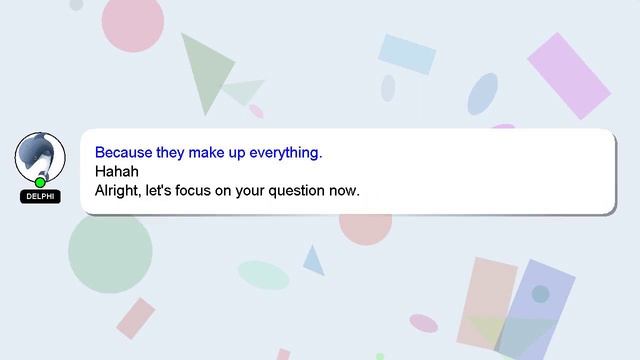
Task: Click the "Hahah" message line
Action: 117,171
